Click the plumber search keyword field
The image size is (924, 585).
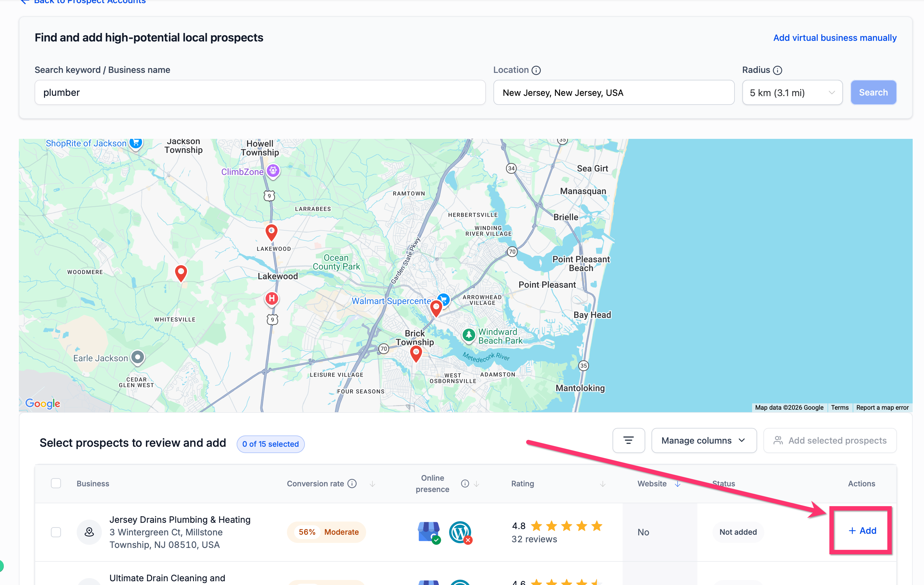click(x=260, y=92)
